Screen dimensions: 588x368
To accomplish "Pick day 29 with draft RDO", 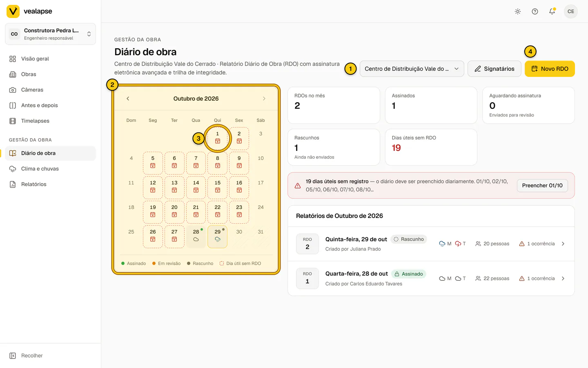I will [x=218, y=236].
